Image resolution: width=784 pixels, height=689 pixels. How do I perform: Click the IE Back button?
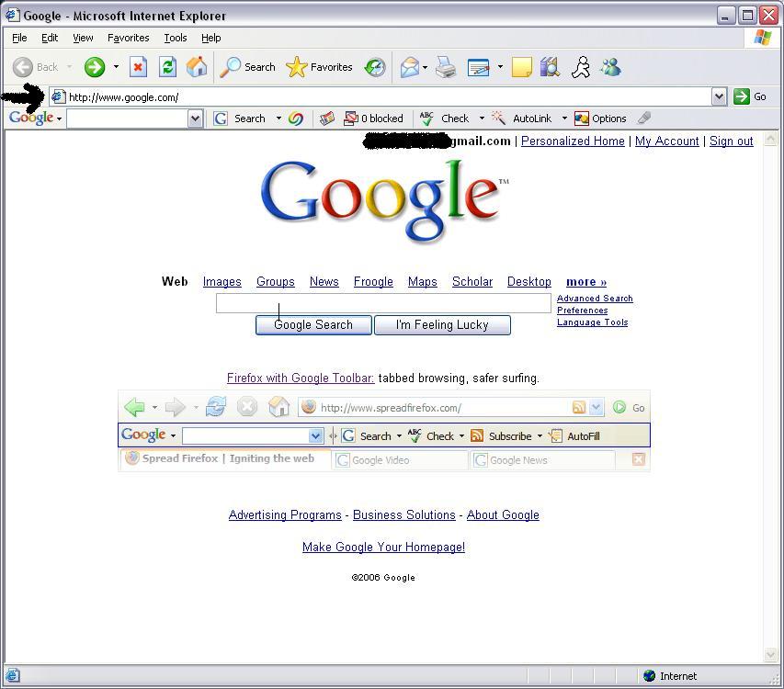click(35, 67)
